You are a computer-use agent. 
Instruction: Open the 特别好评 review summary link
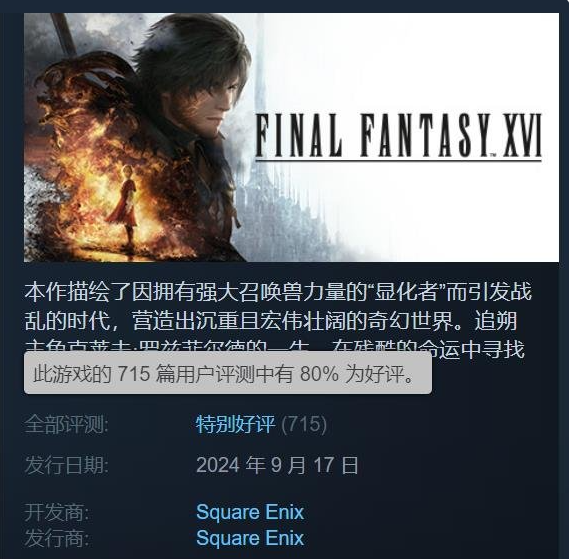coord(236,424)
